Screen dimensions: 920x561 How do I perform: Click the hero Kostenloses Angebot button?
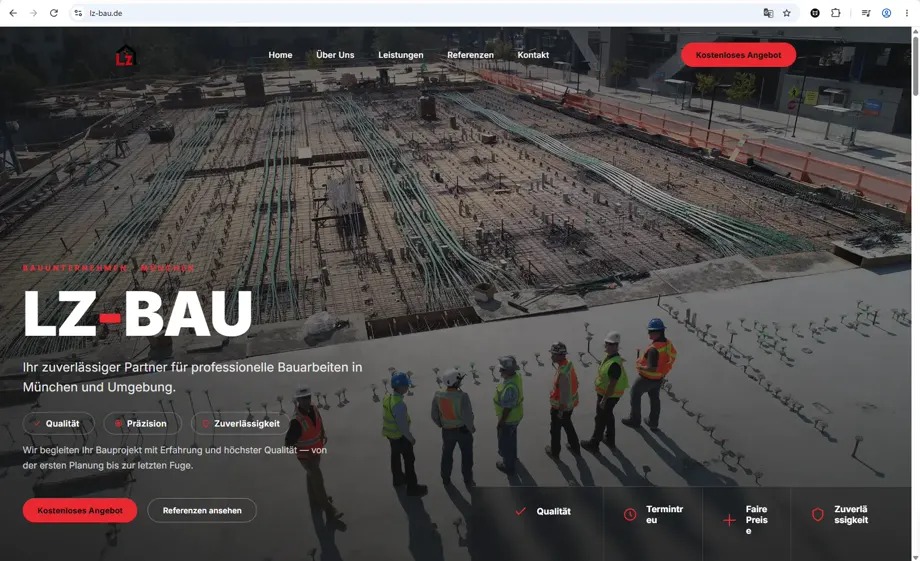[x=80, y=511]
